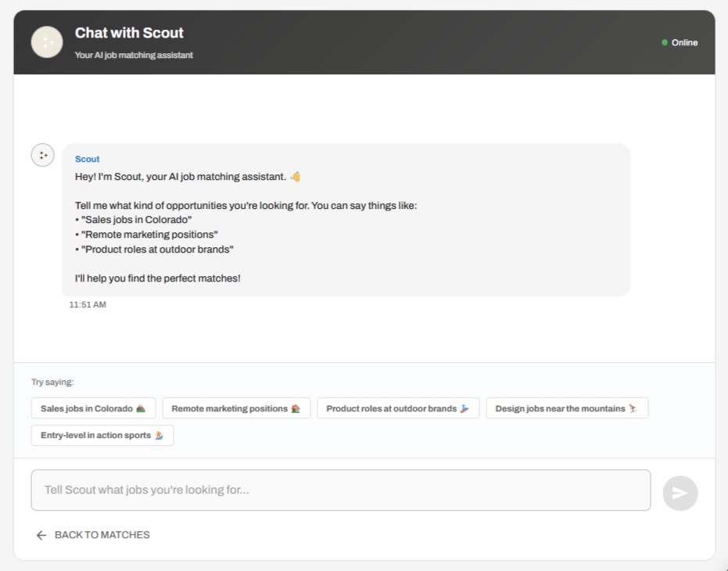
Task: Click the "I'll help you find the perfect matches!" line
Action: (158, 278)
